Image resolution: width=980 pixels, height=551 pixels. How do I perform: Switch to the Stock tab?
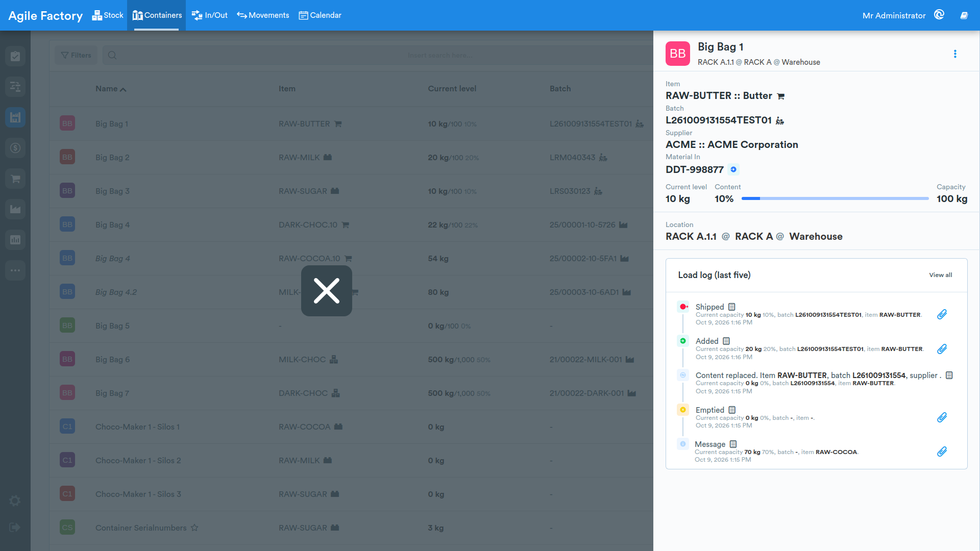[x=108, y=15]
